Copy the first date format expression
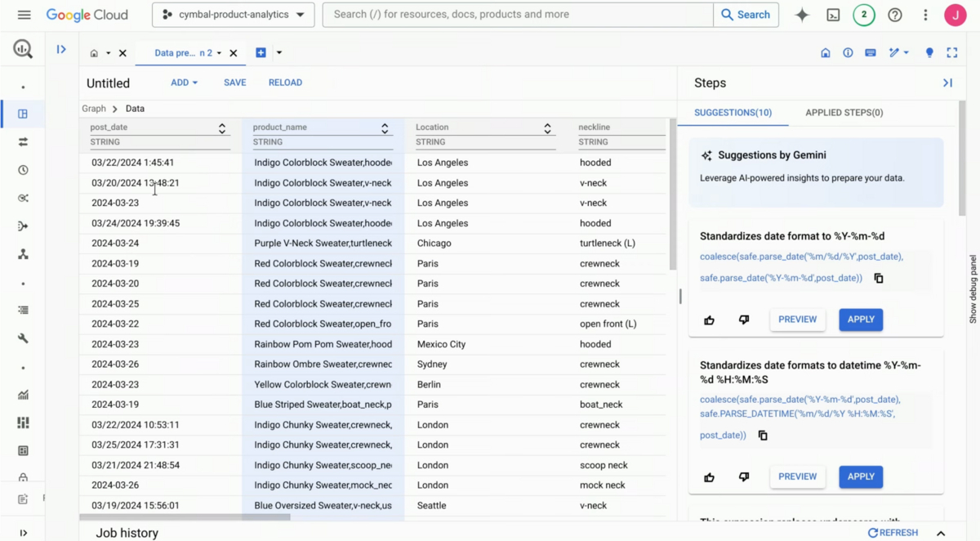The image size is (980, 541). pos(879,278)
